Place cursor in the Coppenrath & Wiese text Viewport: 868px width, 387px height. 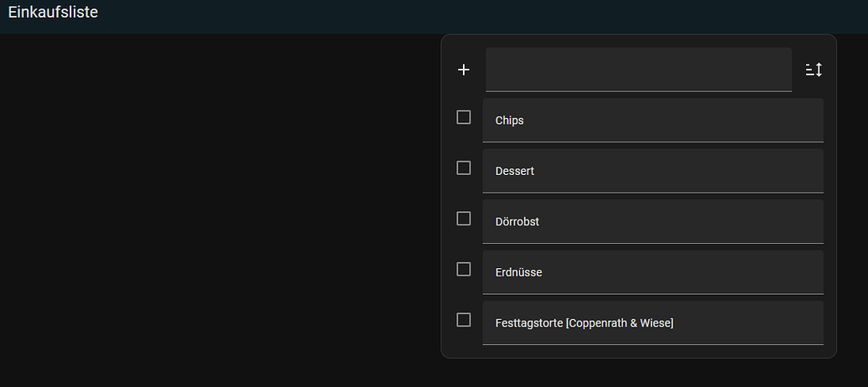pyautogui.click(x=621, y=323)
